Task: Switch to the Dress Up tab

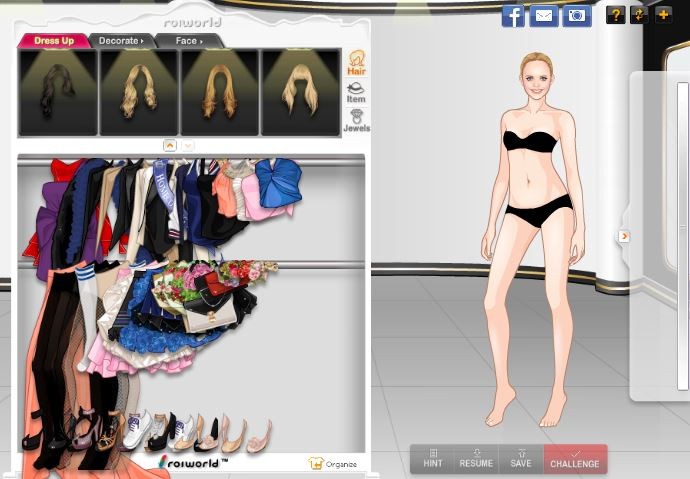Action: point(54,41)
